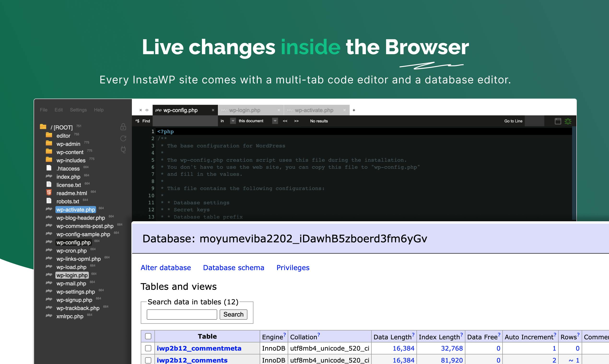609x364 pixels.
Task: Click the refresh icon in file sidebar
Action: pos(123,138)
